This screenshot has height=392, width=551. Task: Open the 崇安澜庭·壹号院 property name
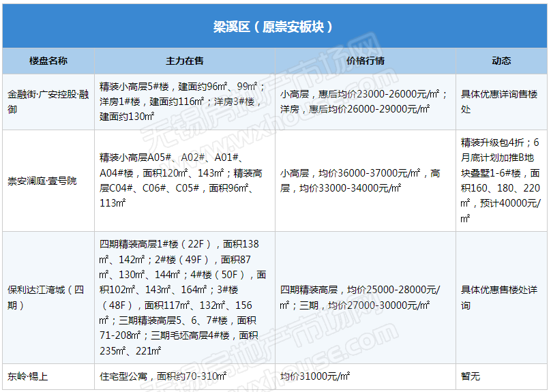[42, 181]
